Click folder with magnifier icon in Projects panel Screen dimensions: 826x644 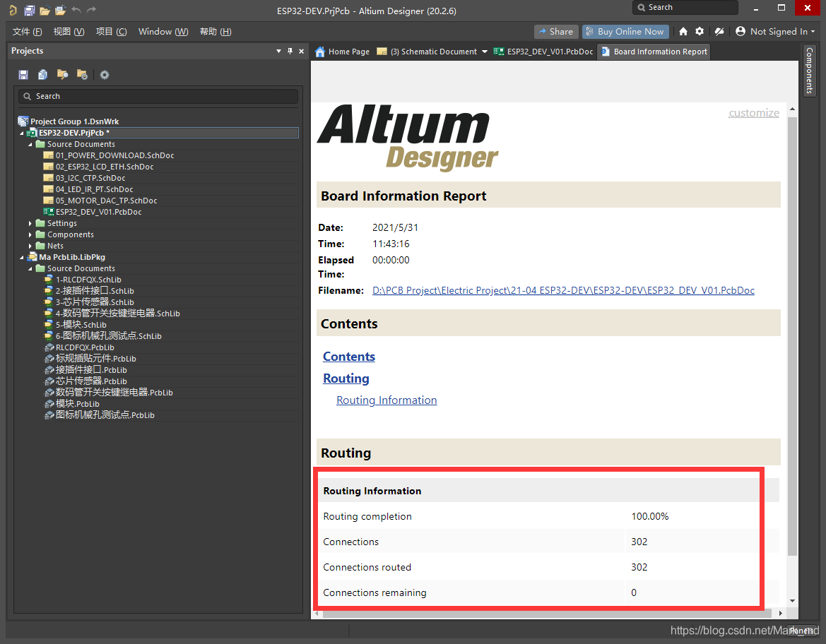62,75
